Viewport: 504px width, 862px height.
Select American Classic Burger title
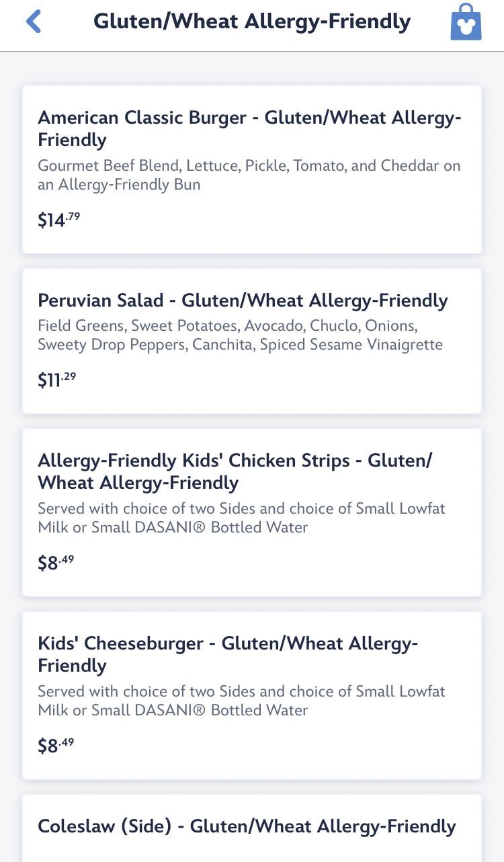point(249,128)
